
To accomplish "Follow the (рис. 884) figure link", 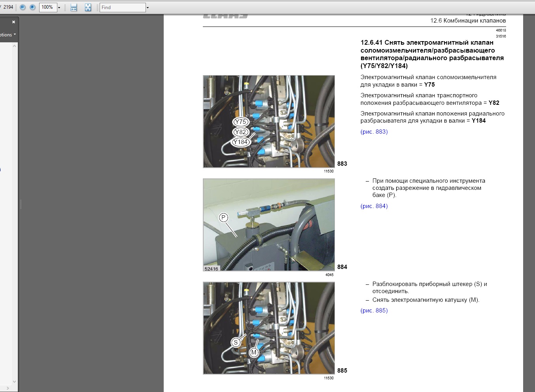I will [374, 206].
